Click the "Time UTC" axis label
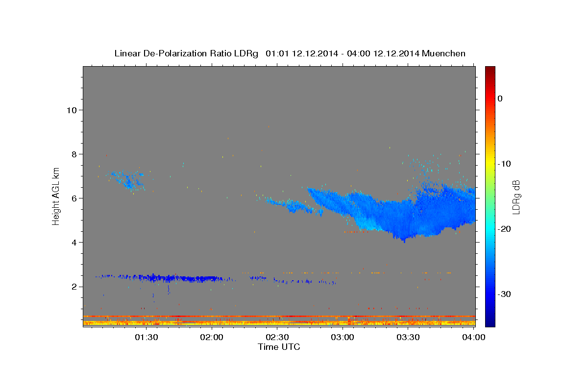This screenshot has width=588, height=392. [279, 347]
